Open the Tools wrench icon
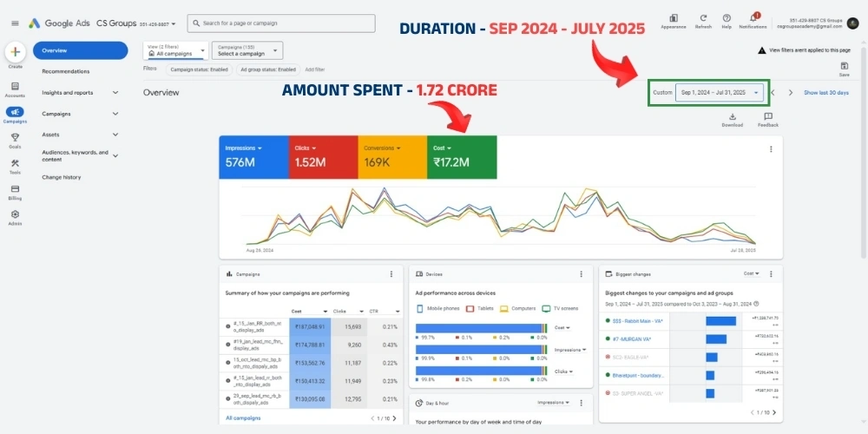868x434 pixels. pos(15,162)
